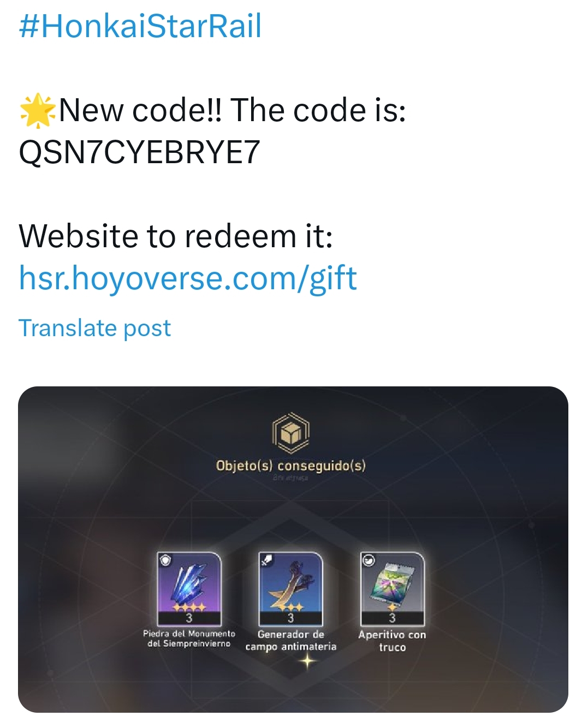Image resolution: width=588 pixels, height=728 pixels.
Task: Click the Generador de campo antimateria label
Action: pyautogui.click(x=291, y=640)
